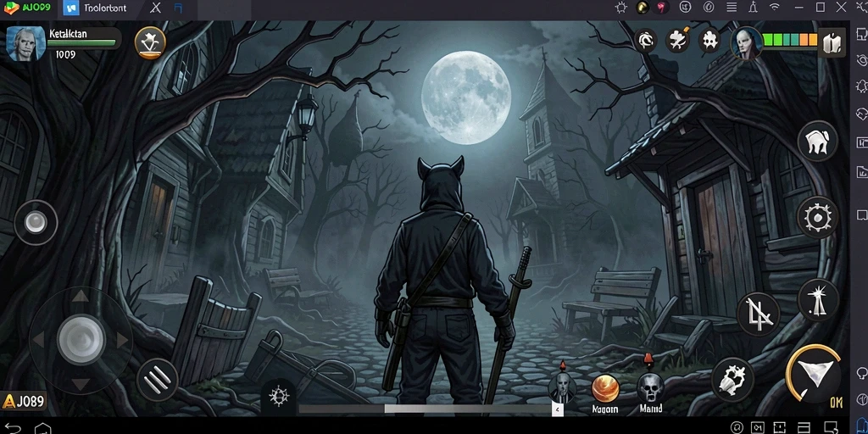This screenshot has width=868, height=434.
Task: Click the blue bracket tab icon
Action: click(178, 8)
